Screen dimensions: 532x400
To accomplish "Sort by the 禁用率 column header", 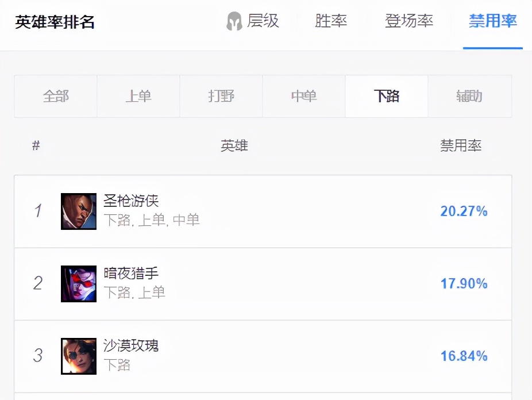I will click(461, 146).
